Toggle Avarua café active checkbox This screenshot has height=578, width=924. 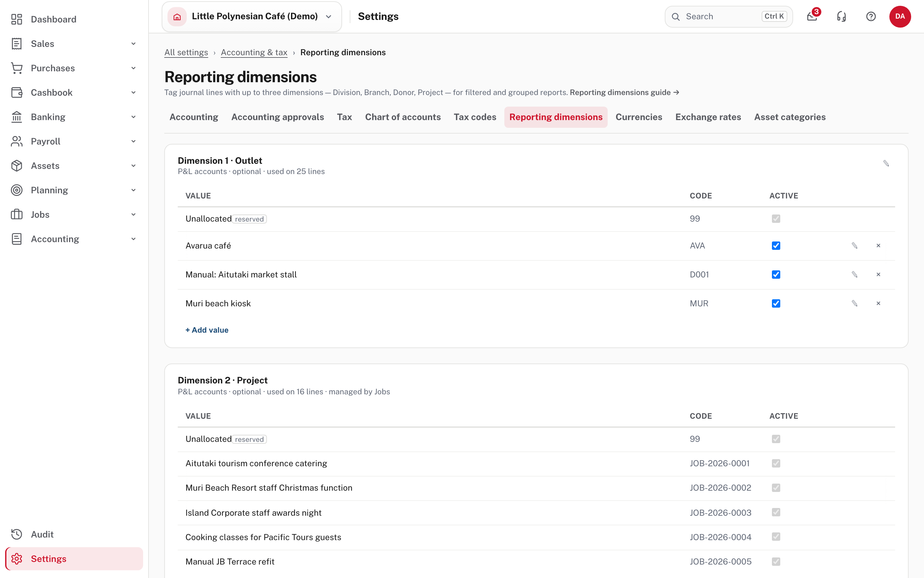[776, 246]
